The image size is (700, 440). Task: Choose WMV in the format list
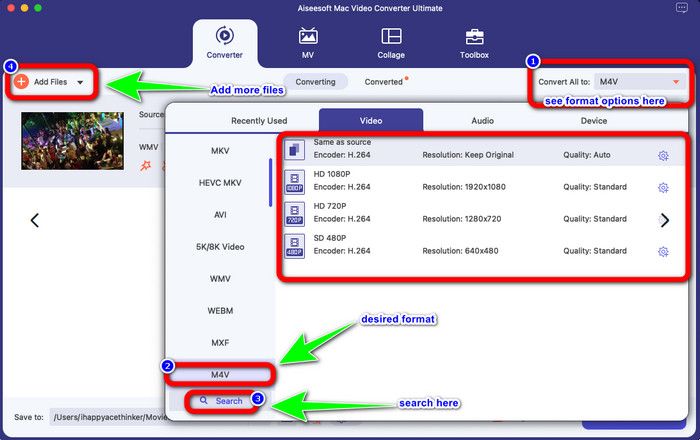(220, 278)
